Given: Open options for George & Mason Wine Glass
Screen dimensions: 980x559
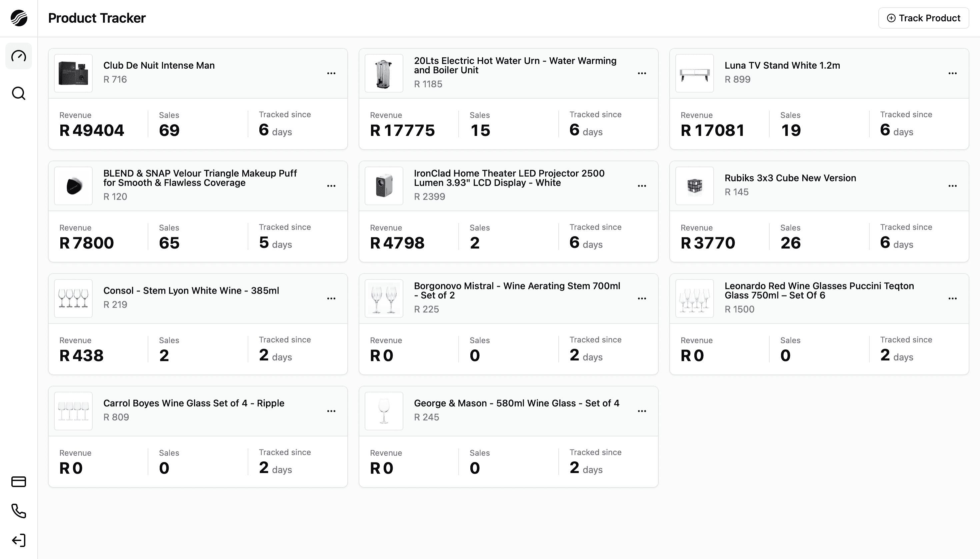Looking at the screenshot, I should pos(642,411).
